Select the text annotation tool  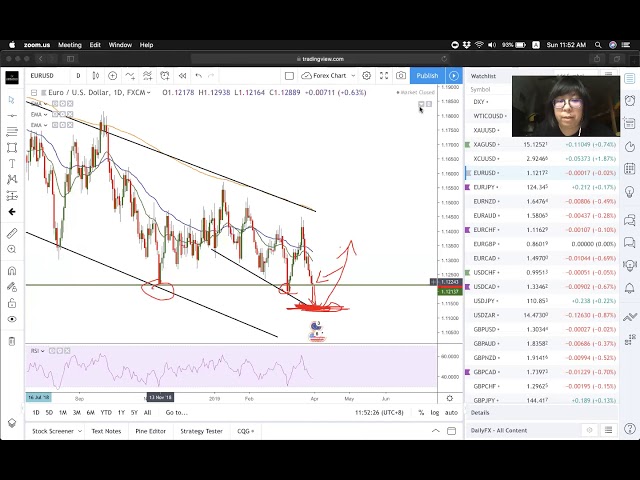click(x=12, y=163)
